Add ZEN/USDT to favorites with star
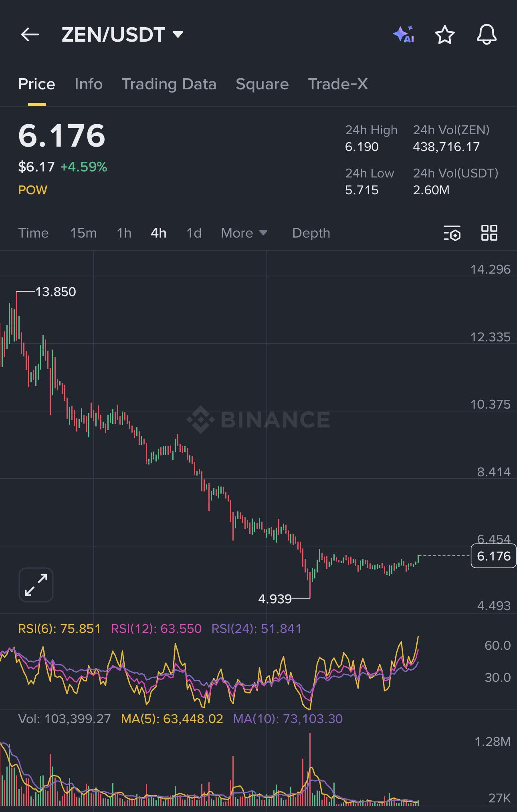 [445, 35]
